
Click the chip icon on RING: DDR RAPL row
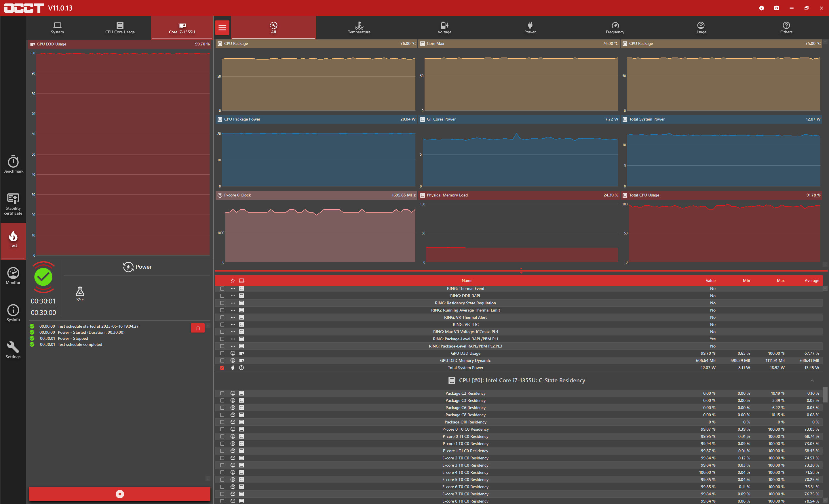pos(242,296)
